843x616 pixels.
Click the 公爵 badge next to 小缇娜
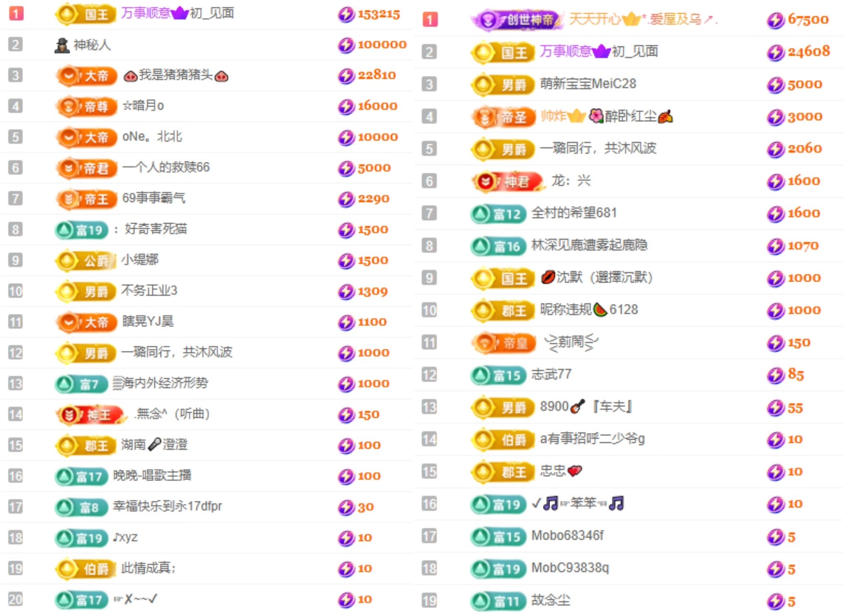coord(86,261)
